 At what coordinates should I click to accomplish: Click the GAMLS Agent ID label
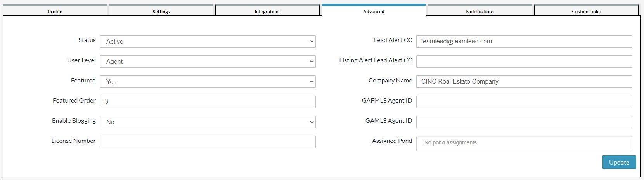pos(389,121)
